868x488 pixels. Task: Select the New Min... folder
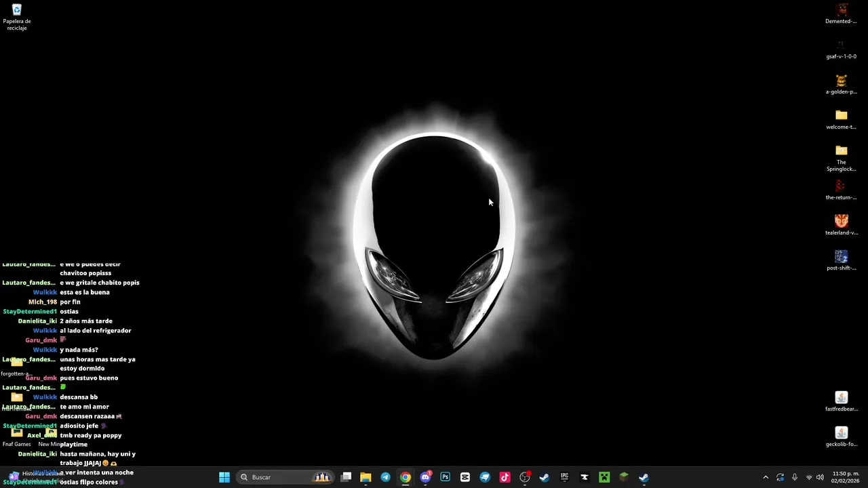pos(51,436)
